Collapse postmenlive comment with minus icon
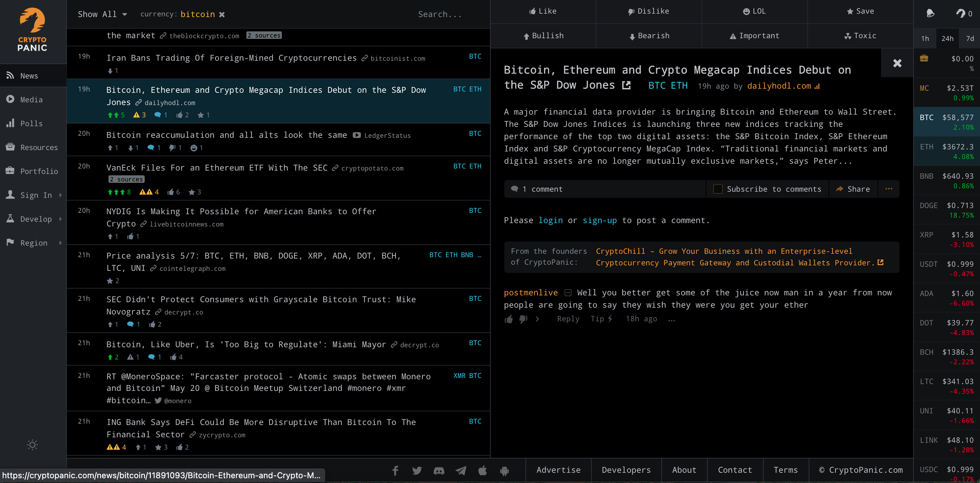The height and width of the screenshot is (483, 980). point(568,292)
